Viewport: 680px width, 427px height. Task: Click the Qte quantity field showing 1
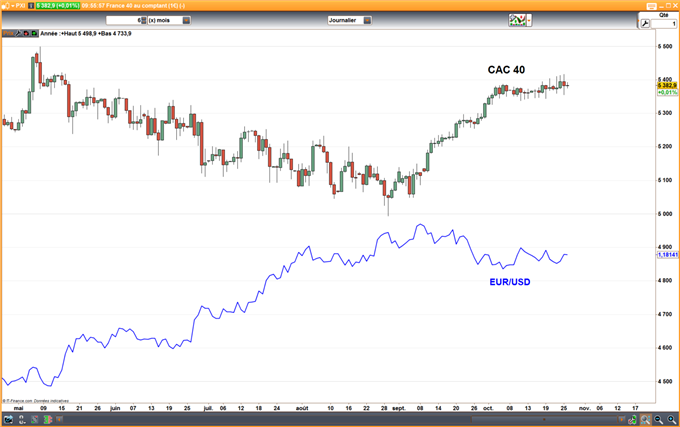664,24
